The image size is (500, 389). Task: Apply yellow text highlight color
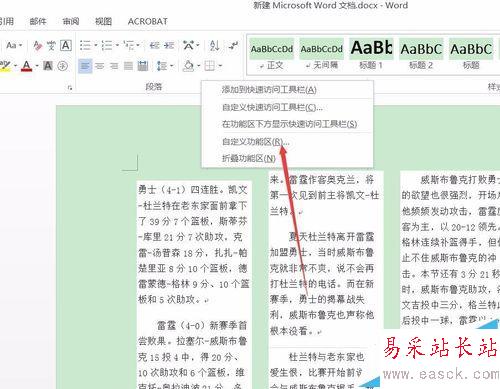coord(5,66)
